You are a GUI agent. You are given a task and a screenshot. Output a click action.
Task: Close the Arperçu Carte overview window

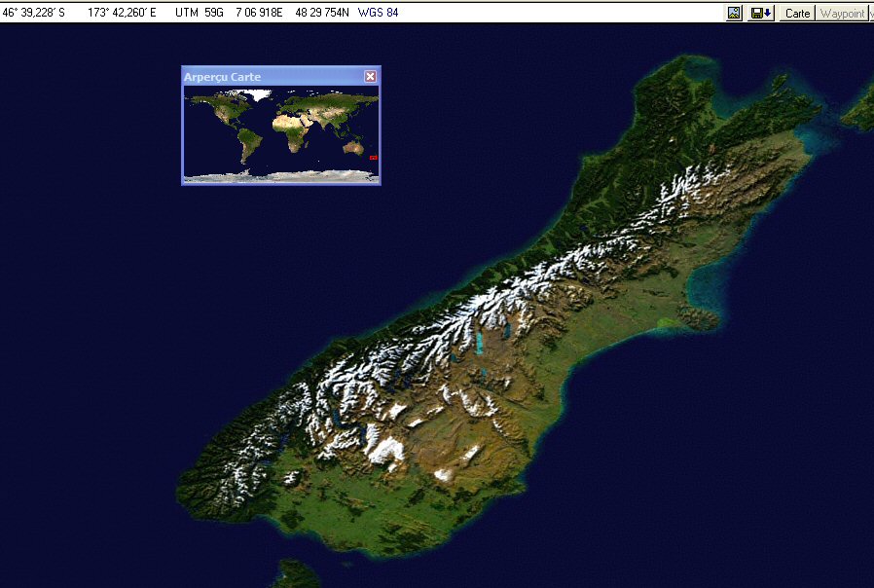tap(370, 76)
